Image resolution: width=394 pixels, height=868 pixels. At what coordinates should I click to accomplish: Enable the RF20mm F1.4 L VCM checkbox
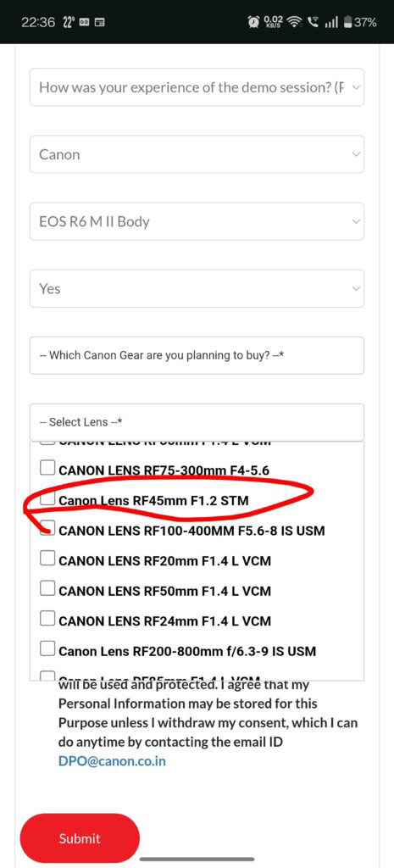coord(47,560)
